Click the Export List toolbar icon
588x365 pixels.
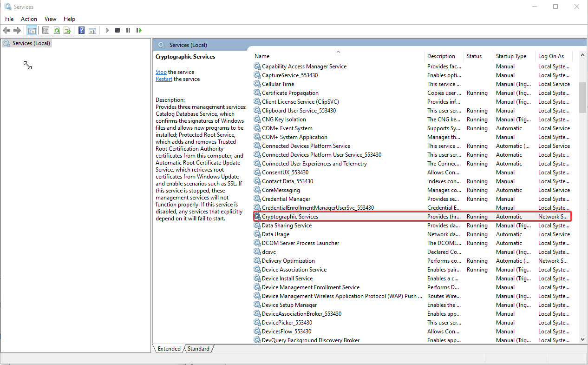67,30
